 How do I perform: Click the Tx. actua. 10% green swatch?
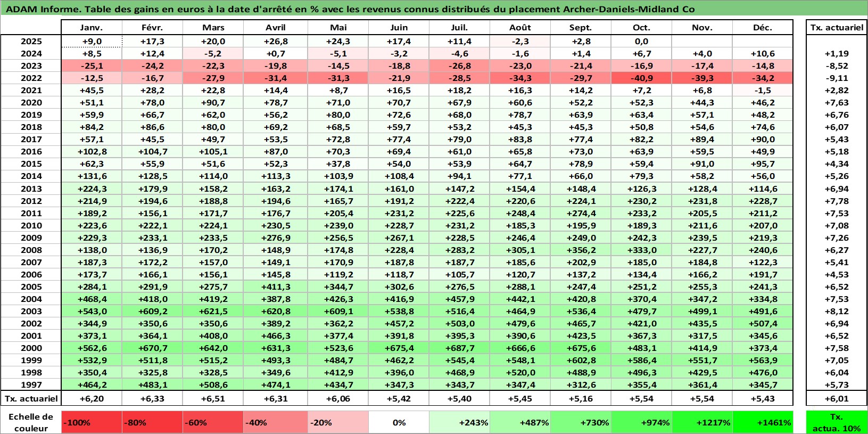tap(837, 422)
